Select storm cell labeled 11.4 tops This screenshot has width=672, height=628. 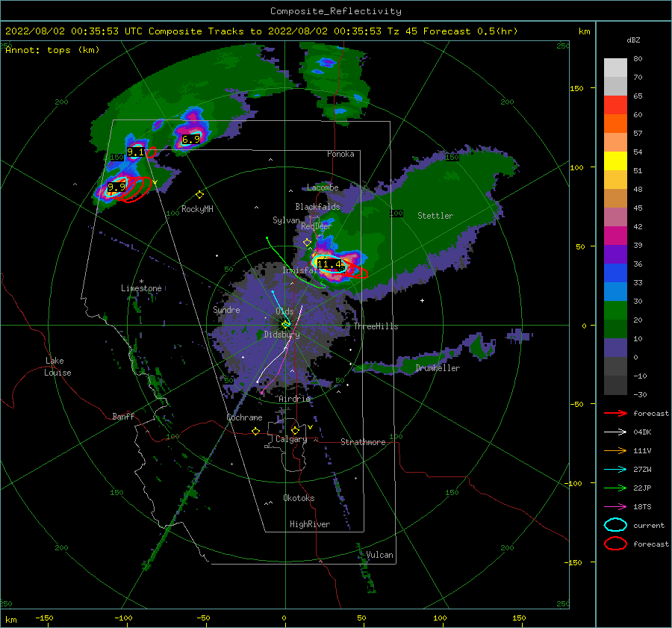[x=329, y=264]
